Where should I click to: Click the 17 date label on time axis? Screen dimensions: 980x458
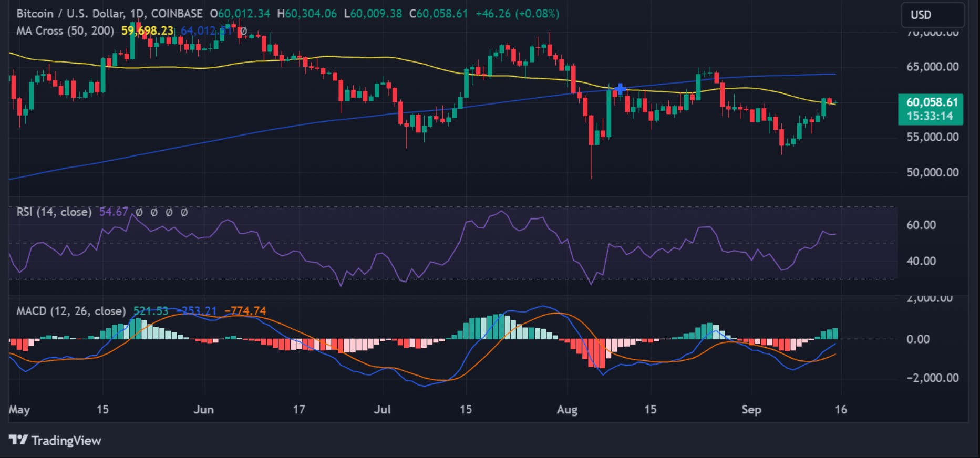(x=299, y=410)
